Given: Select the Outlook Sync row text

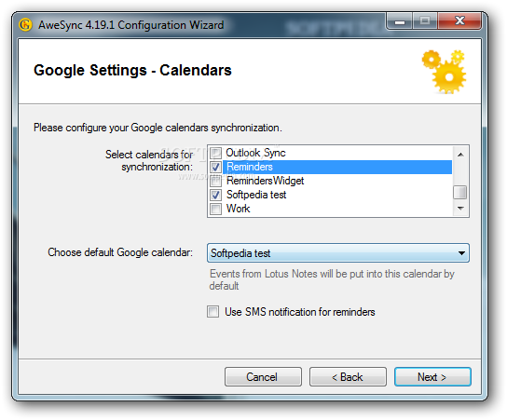Looking at the screenshot, I should [x=255, y=153].
